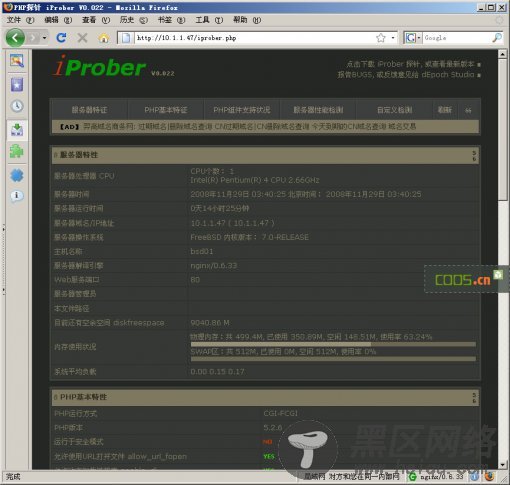
Task: Select load average 0.00 0.15 0.17
Action: click(217, 372)
